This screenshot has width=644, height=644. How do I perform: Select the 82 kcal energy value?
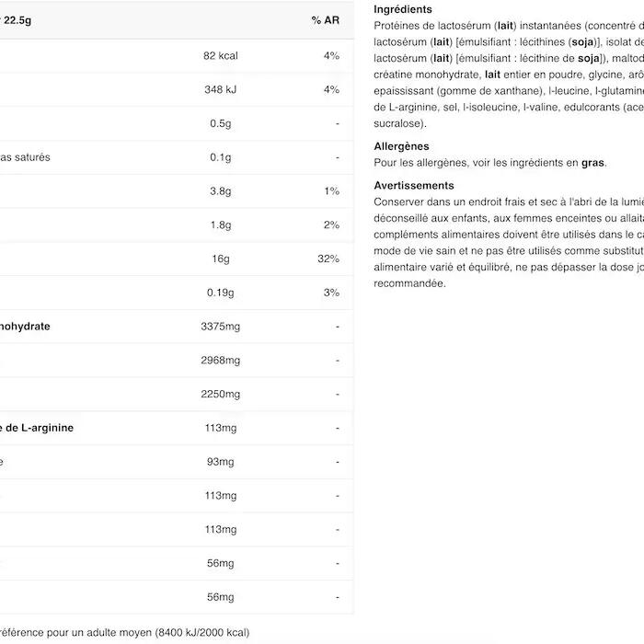click(x=221, y=56)
